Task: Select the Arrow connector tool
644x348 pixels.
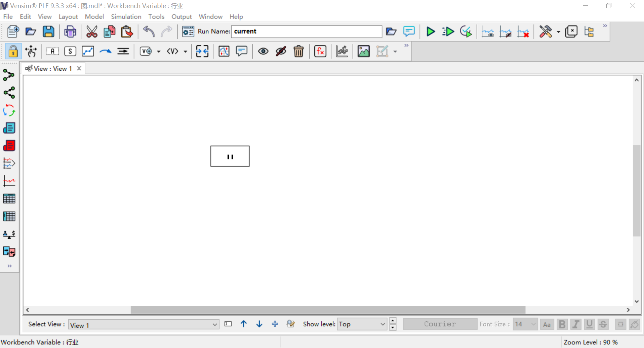Action: pyautogui.click(x=106, y=51)
